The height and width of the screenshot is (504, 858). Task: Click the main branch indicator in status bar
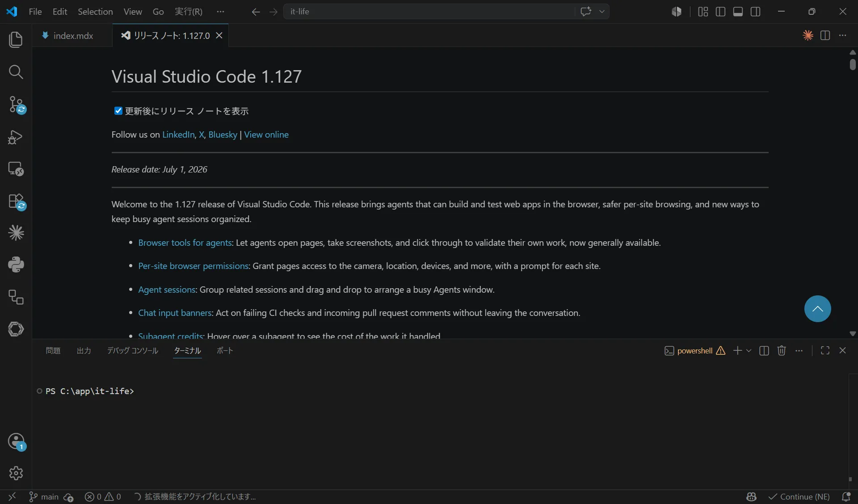[44, 497]
